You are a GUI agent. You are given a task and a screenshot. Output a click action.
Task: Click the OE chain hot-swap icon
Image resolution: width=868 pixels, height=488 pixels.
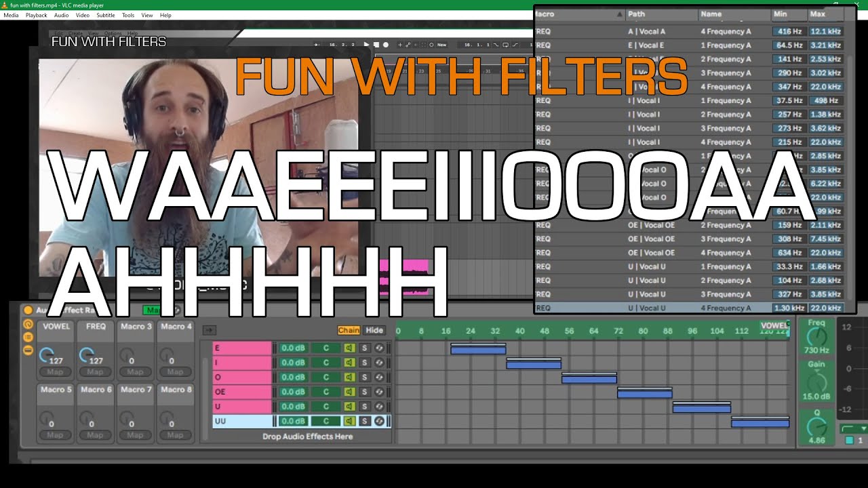pyautogui.click(x=379, y=392)
